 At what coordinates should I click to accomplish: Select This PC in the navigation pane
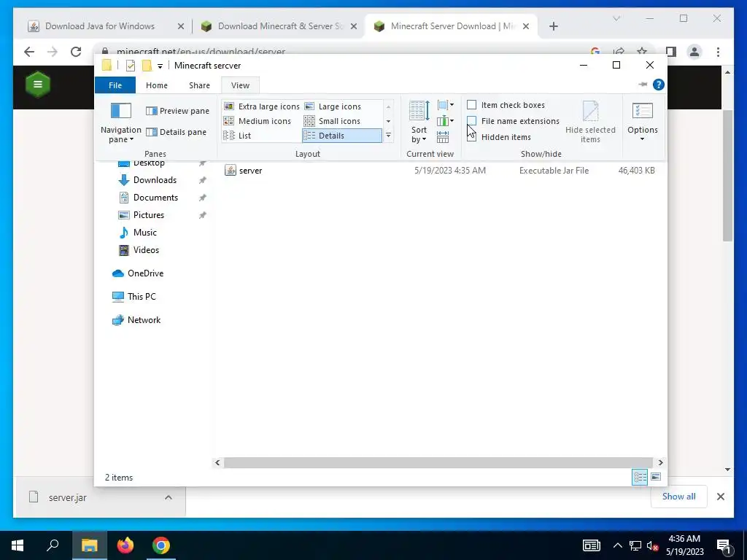(x=142, y=297)
